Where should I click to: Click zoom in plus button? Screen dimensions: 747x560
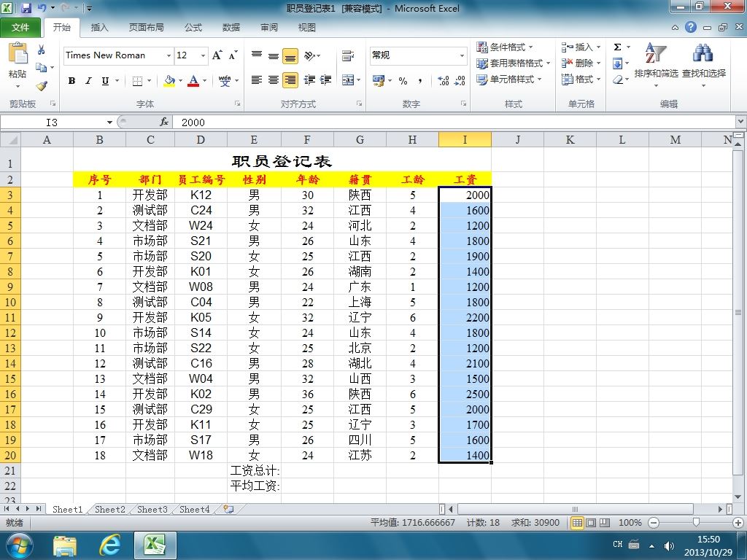(x=738, y=523)
